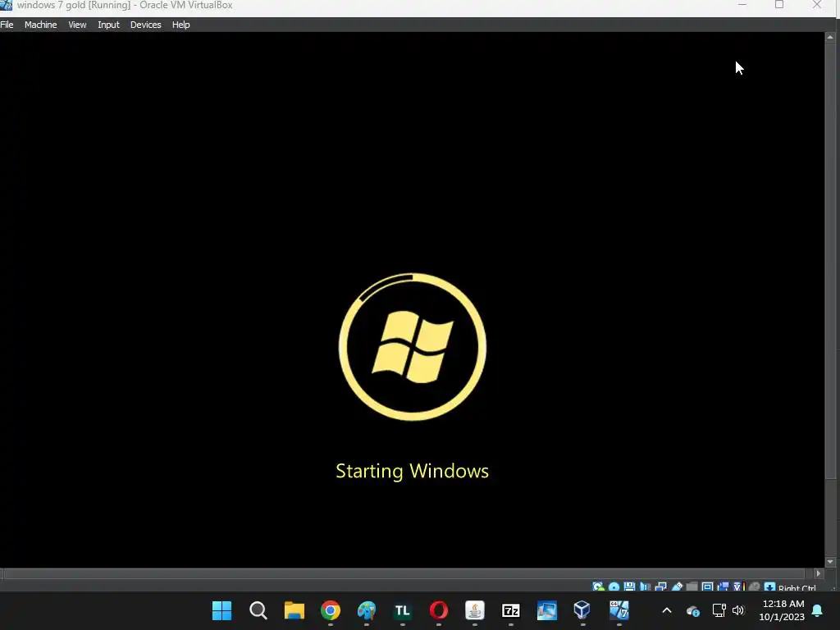840x630 pixels.
Task: Select the running Windows 7 VM taskbar icon
Action: (x=619, y=610)
